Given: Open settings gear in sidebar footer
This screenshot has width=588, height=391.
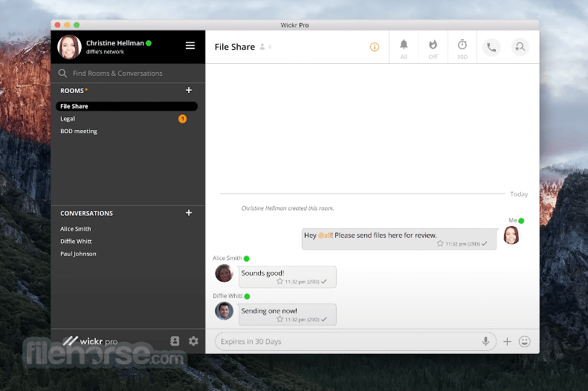Looking at the screenshot, I should tap(193, 340).
